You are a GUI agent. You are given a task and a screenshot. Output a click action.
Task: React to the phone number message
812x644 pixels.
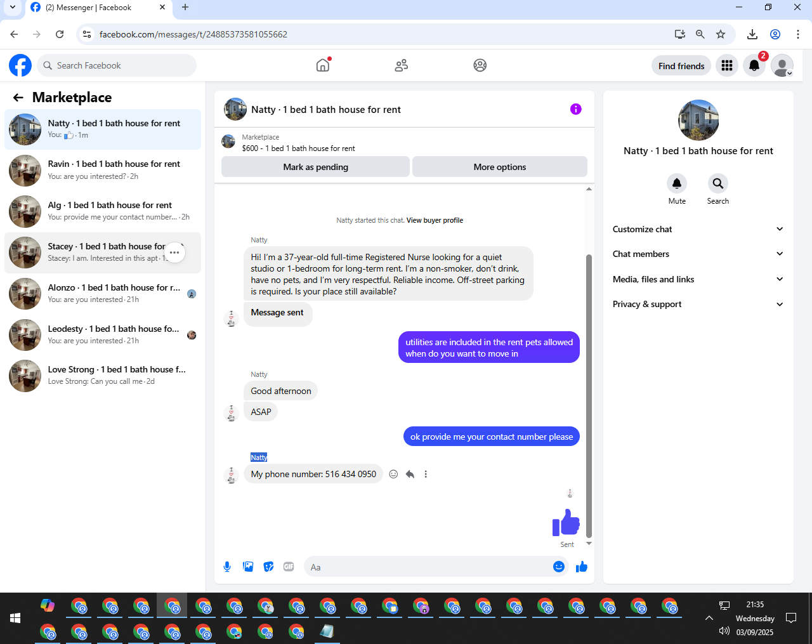[393, 474]
